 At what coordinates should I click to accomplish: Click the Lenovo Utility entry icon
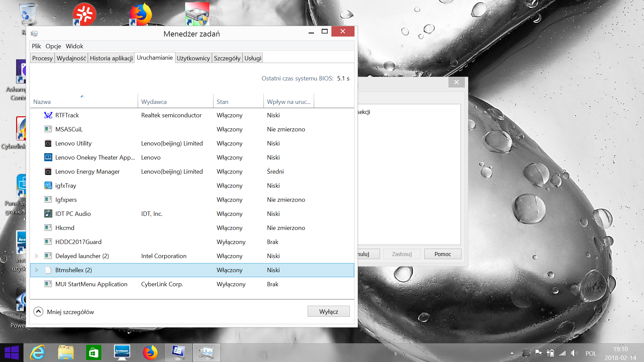pyautogui.click(x=48, y=143)
